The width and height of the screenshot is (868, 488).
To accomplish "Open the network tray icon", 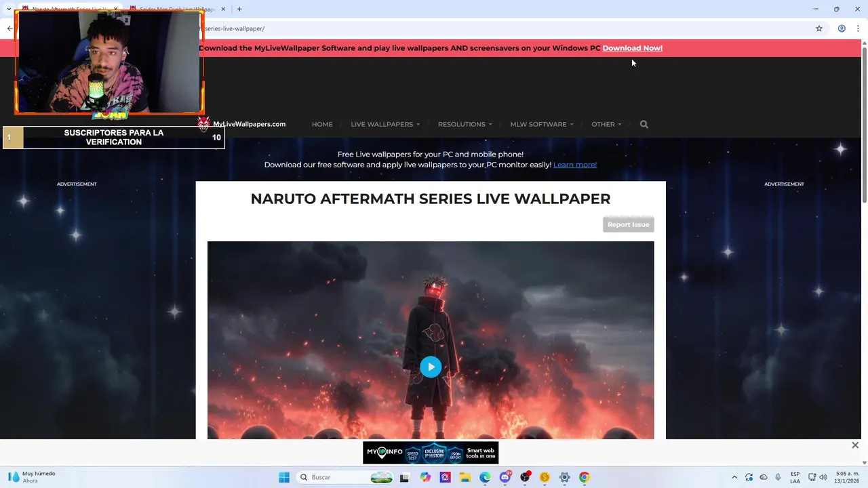I will point(812,477).
